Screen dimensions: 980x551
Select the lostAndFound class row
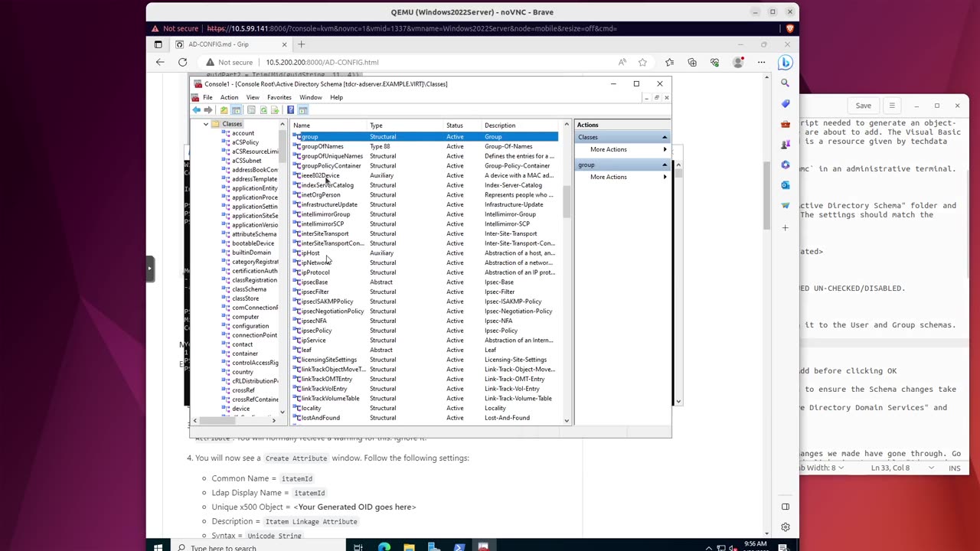[425, 418]
